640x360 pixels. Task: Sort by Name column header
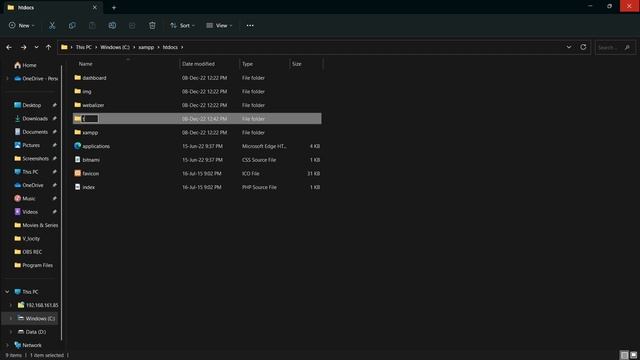coord(126,64)
